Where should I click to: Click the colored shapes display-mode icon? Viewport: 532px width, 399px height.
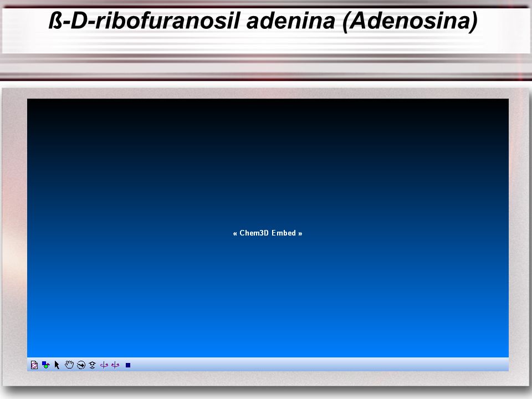coord(46,365)
